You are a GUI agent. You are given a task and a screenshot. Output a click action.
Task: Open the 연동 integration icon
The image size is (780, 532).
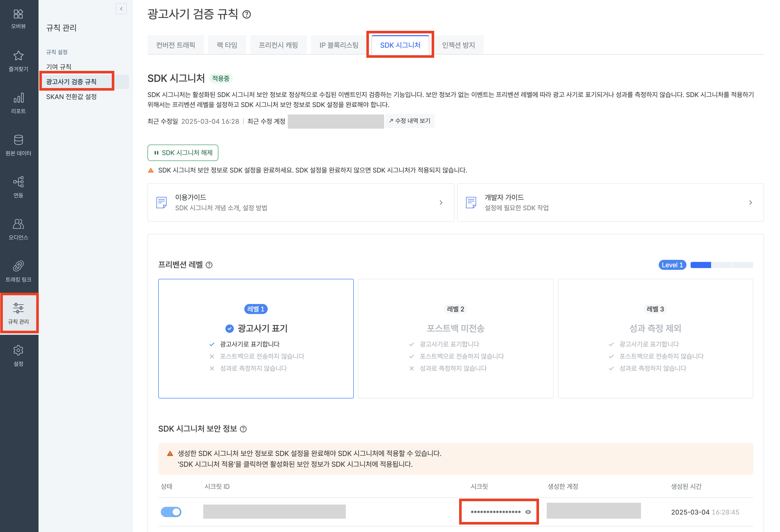(18, 182)
